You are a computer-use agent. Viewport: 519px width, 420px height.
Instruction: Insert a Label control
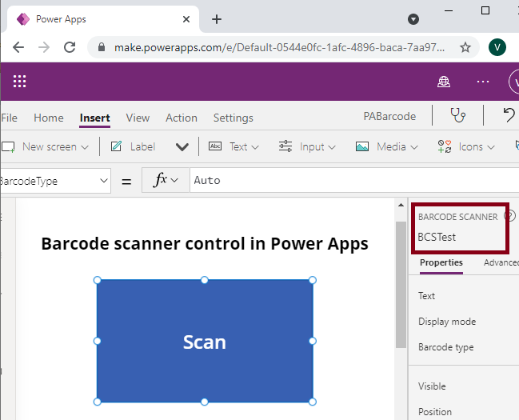(x=133, y=146)
